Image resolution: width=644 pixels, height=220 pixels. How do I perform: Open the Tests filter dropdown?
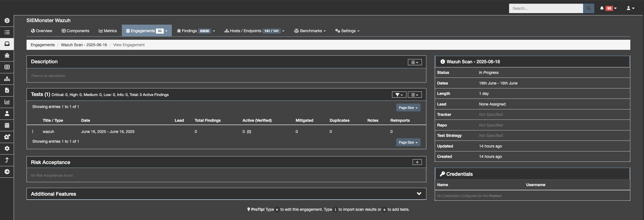tap(399, 95)
